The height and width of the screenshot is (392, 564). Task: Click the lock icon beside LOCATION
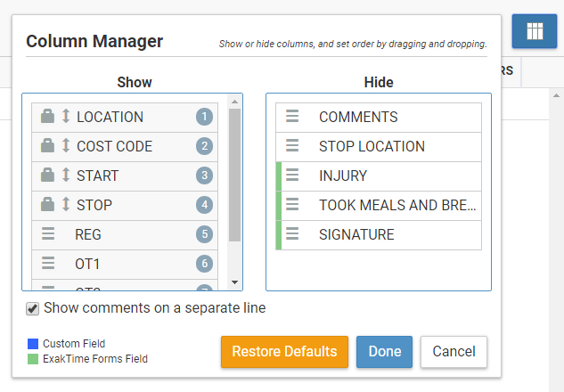[x=48, y=117]
